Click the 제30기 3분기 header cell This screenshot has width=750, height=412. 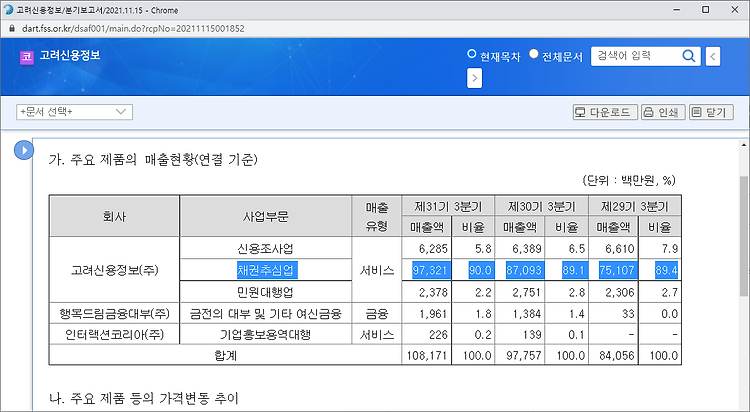[541, 206]
